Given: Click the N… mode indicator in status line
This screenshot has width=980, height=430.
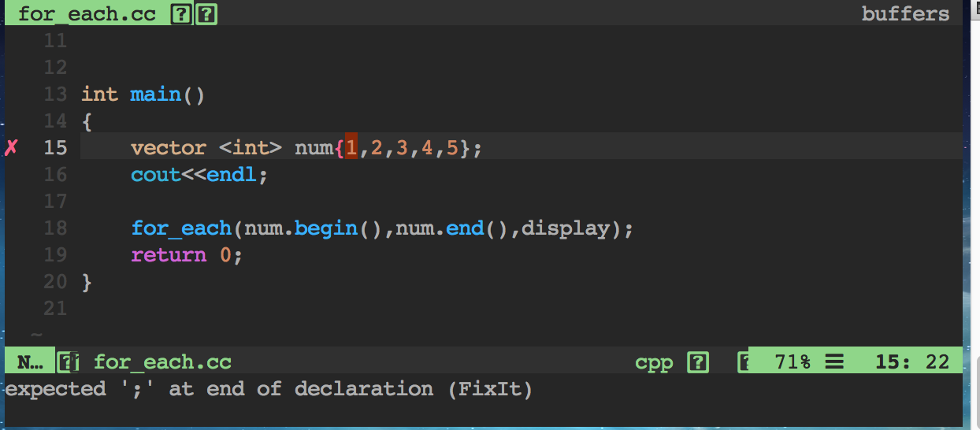Looking at the screenshot, I should (x=30, y=362).
